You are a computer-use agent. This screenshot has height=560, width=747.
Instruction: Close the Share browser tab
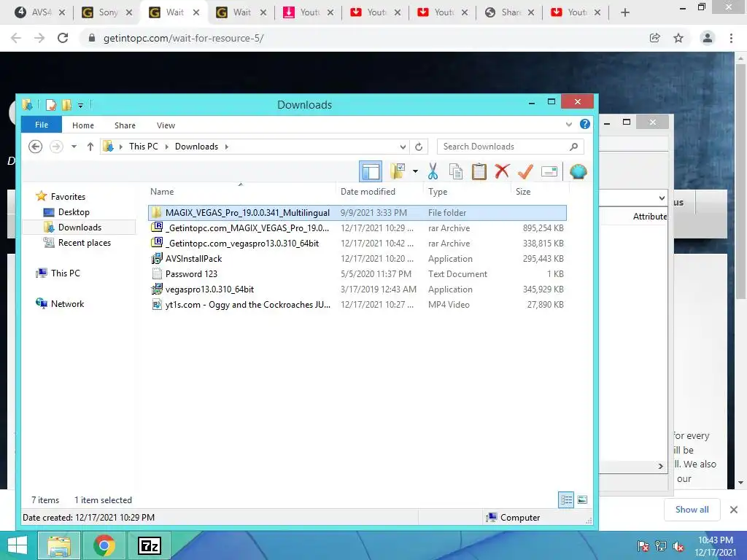531,12
